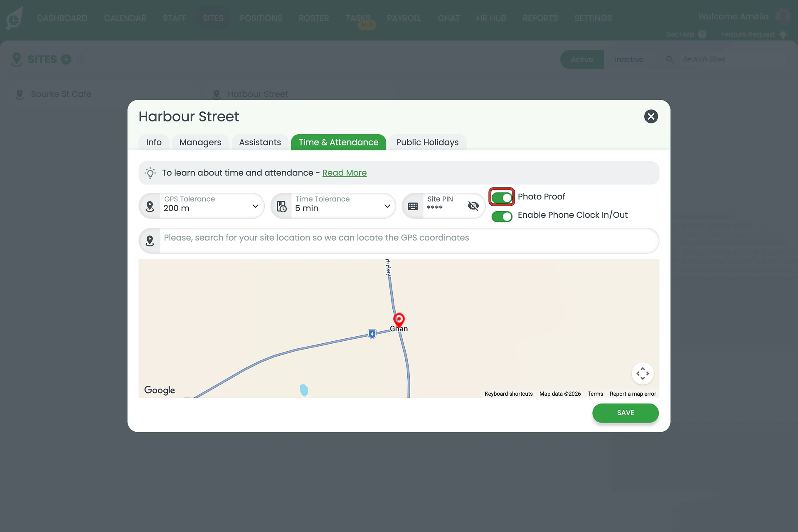
Task: Click the lightbulb tip icon
Action: tap(150, 173)
